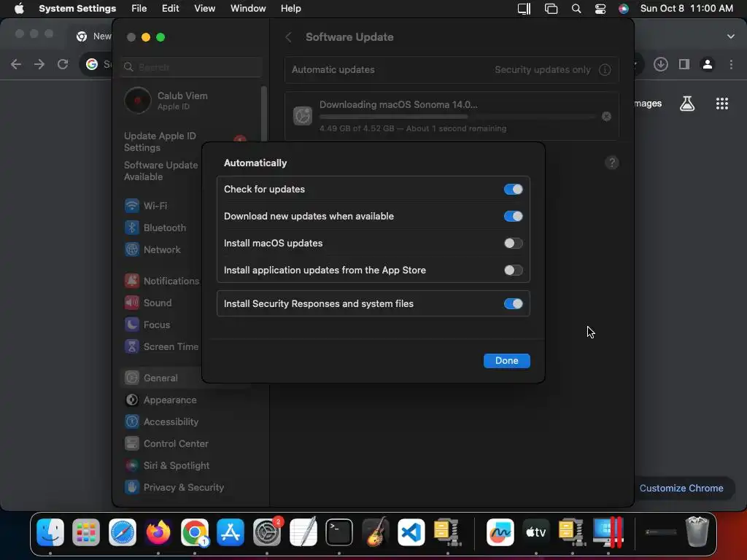Open Safari from the Dock
Viewport: 747px width, 560px height.
point(123,532)
